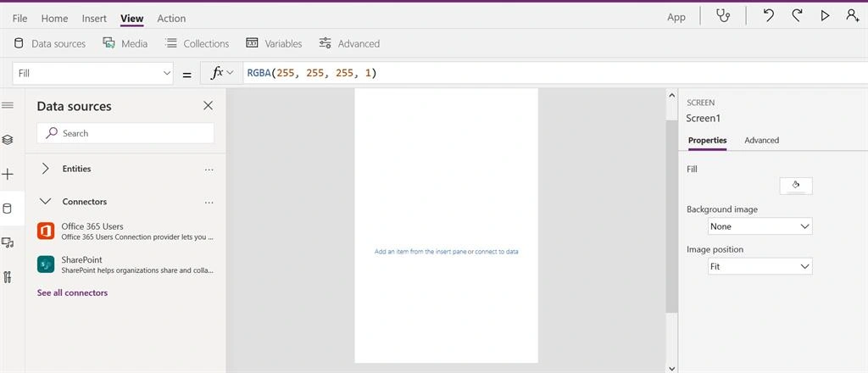Open the Entities more options ellipsis
This screenshot has height=373, width=868.
(x=209, y=170)
